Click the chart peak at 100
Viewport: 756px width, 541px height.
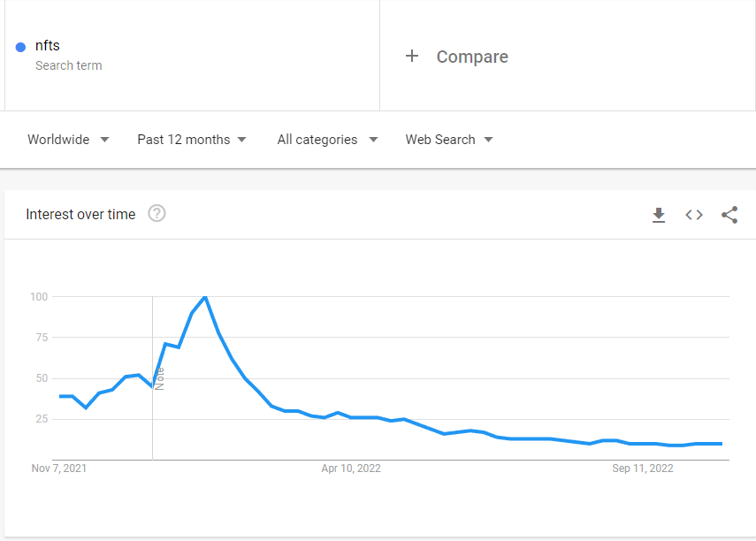tap(205, 297)
